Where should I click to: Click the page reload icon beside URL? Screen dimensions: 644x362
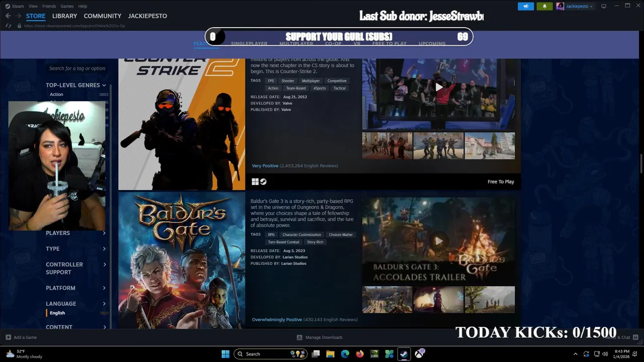tap(8, 26)
